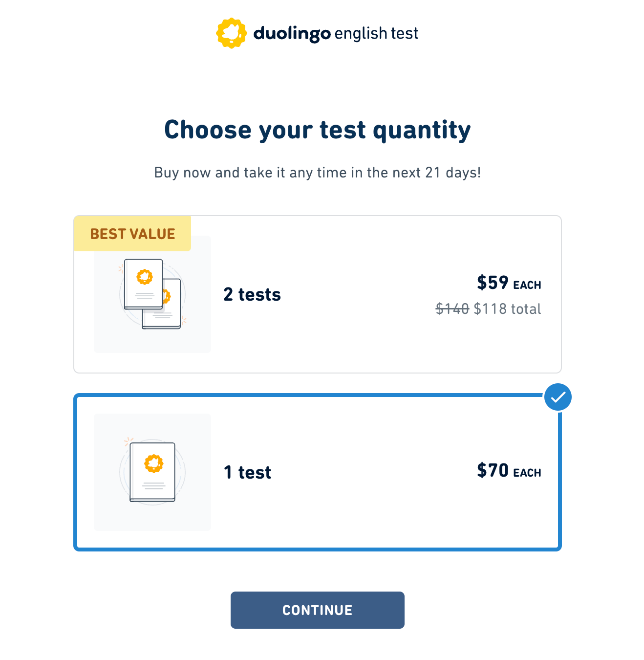Screen dimensions: 644x660
Task: Click the struck-through $140 price
Action: [x=452, y=309]
